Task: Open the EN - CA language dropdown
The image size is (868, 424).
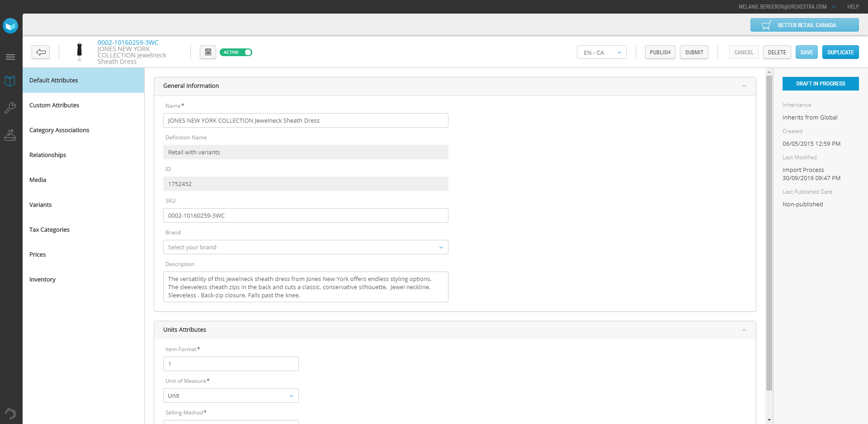Action: click(601, 52)
